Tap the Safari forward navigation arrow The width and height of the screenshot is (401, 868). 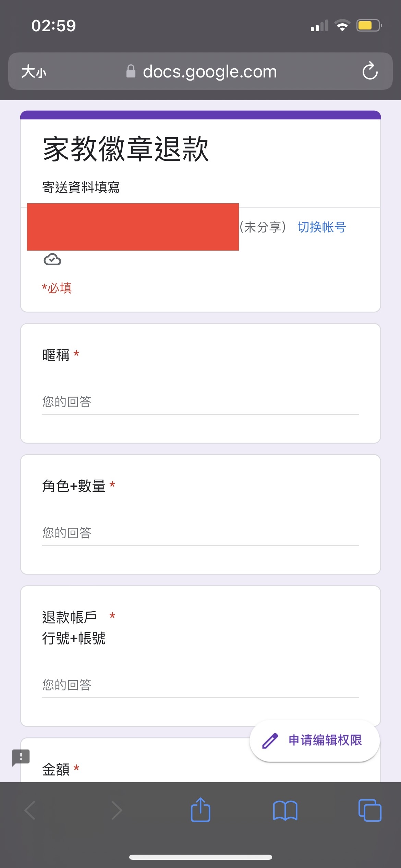tap(117, 810)
